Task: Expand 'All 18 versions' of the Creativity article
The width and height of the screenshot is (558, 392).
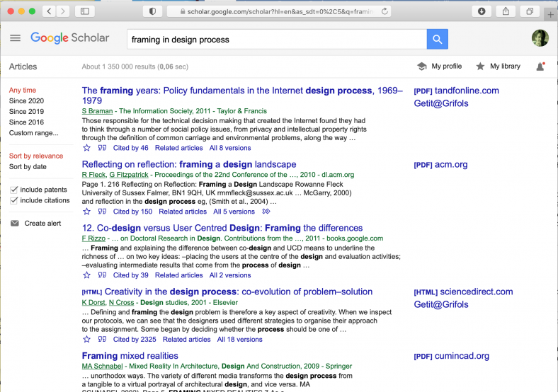Action: point(240,339)
